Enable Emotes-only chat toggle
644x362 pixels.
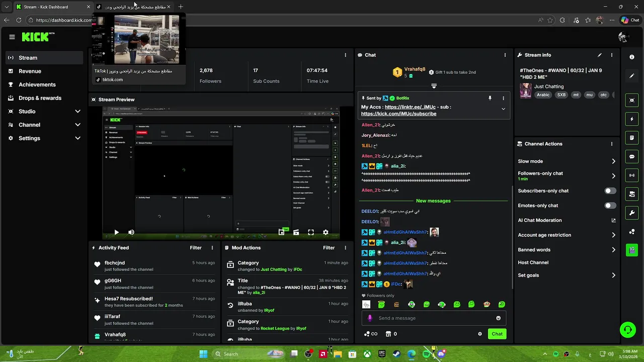tap(610, 205)
